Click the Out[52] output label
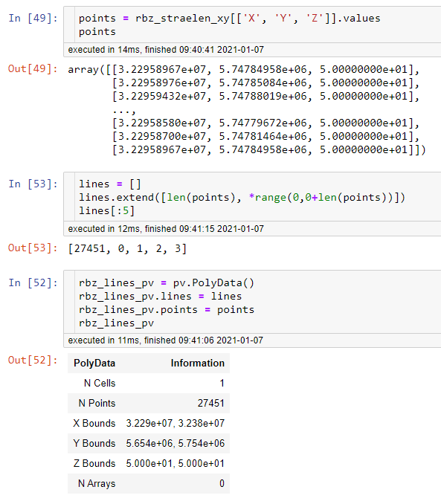 (x=33, y=360)
